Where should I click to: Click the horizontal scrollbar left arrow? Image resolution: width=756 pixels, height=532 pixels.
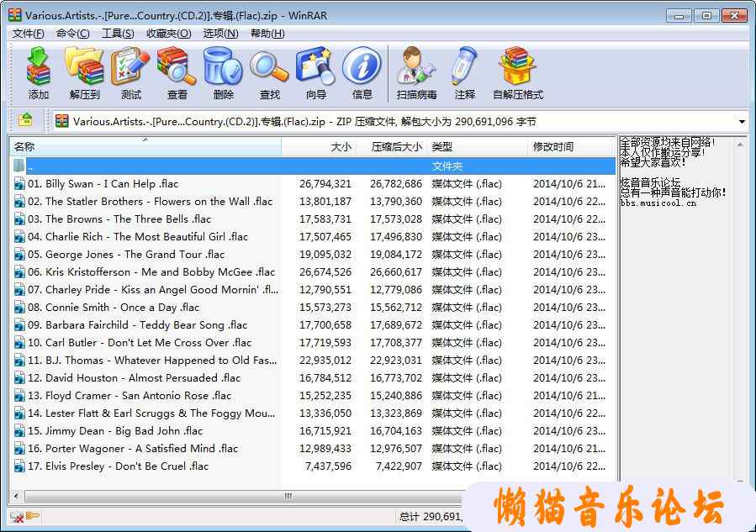click(16, 496)
